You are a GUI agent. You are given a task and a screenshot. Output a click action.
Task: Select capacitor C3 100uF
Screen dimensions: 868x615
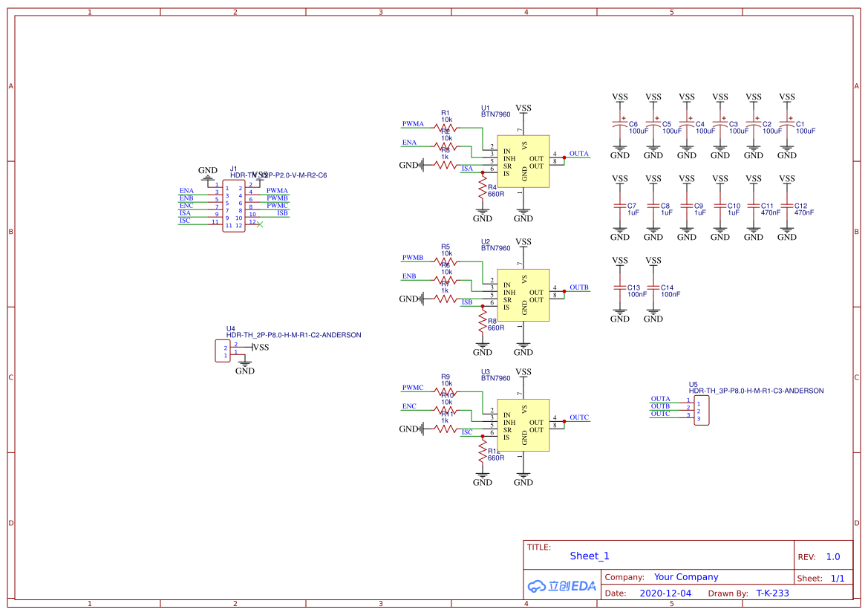point(720,125)
